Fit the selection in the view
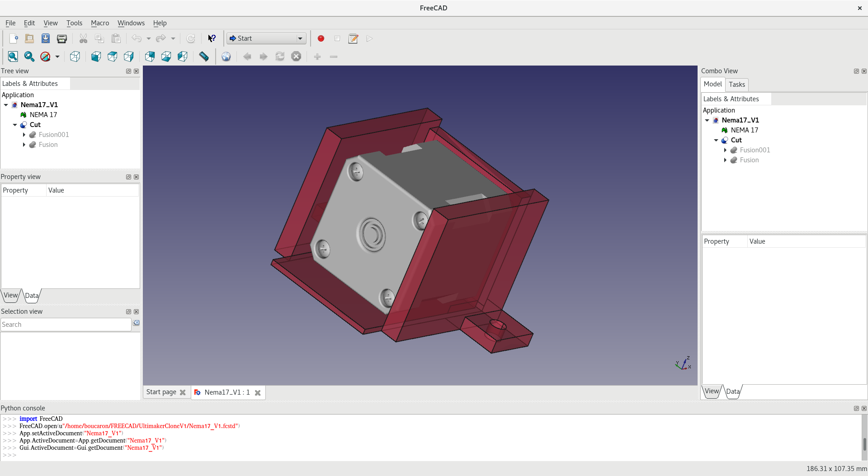 click(29, 57)
